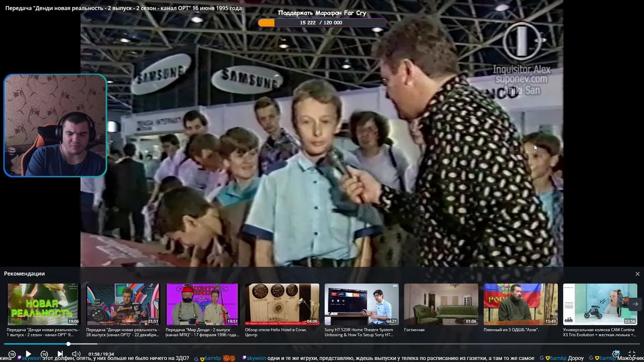Mute the player volume
Screen dimensions: 644x362
[76, 354]
